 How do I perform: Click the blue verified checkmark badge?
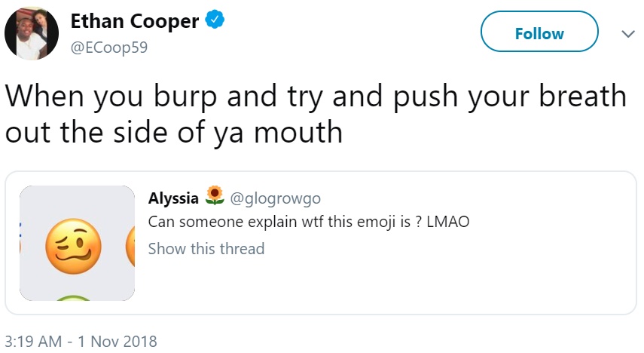point(215,20)
